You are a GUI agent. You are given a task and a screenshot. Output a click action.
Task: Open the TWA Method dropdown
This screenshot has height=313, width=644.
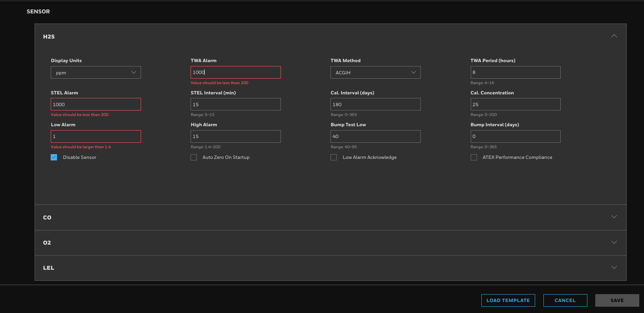click(375, 72)
